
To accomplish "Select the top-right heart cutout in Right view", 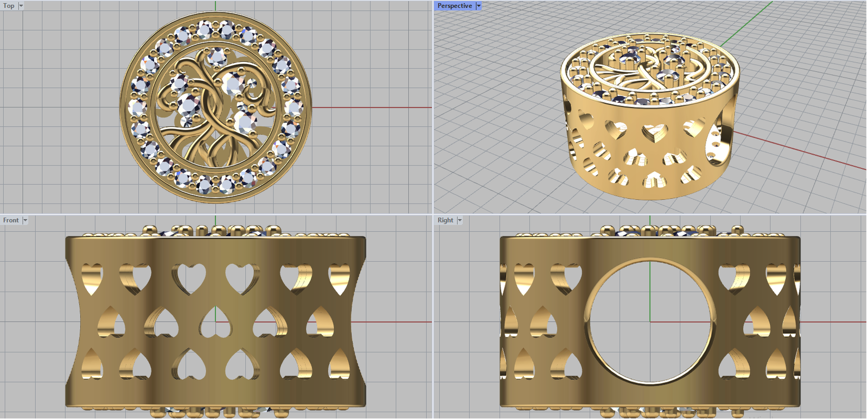I will [x=776, y=278].
